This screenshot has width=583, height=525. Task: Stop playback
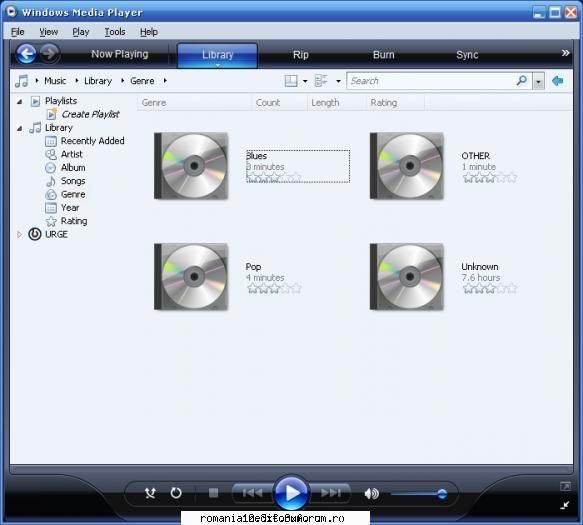pyautogui.click(x=213, y=493)
